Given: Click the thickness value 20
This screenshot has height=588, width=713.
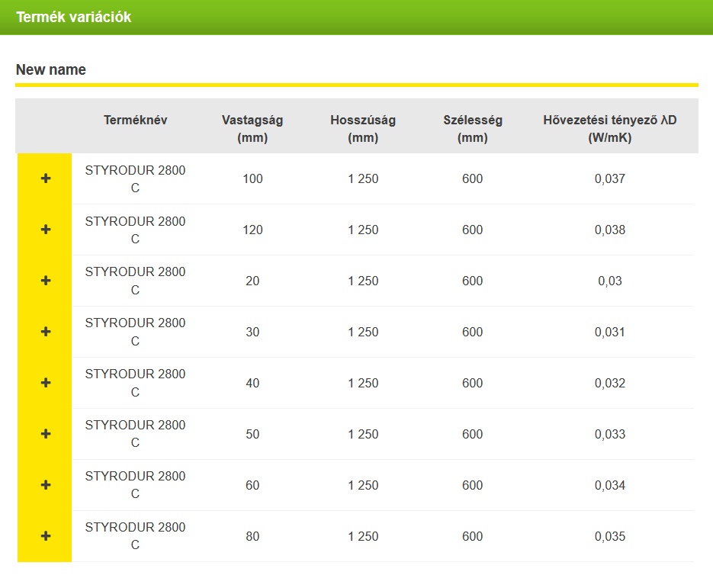Looking at the screenshot, I should click(252, 281).
